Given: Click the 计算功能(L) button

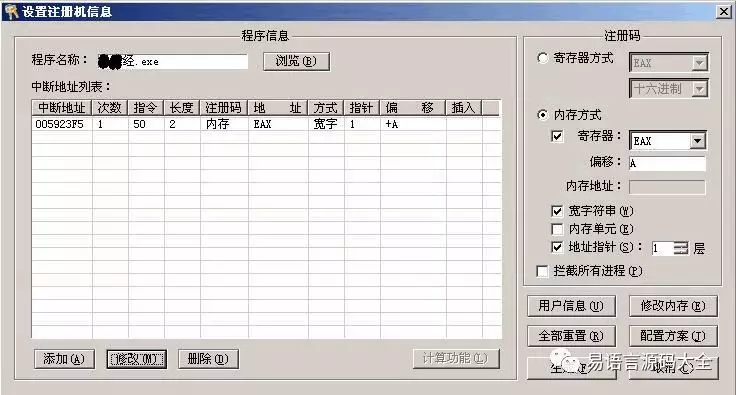Looking at the screenshot, I should tap(456, 359).
